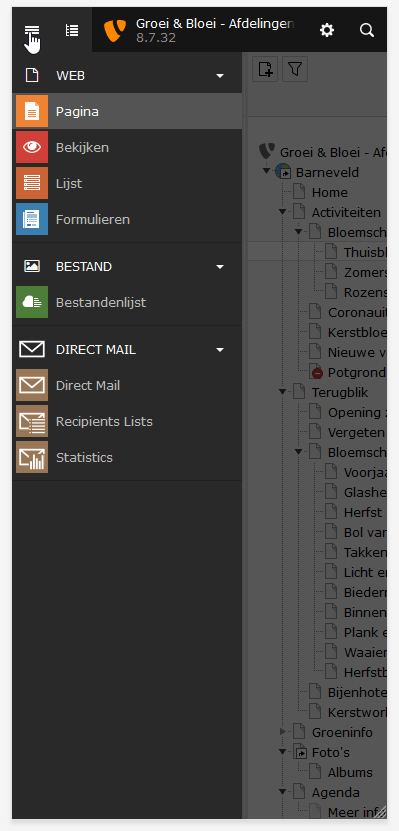Open the Bestandenlijst module
The height and width of the screenshot is (831, 399).
127,302
